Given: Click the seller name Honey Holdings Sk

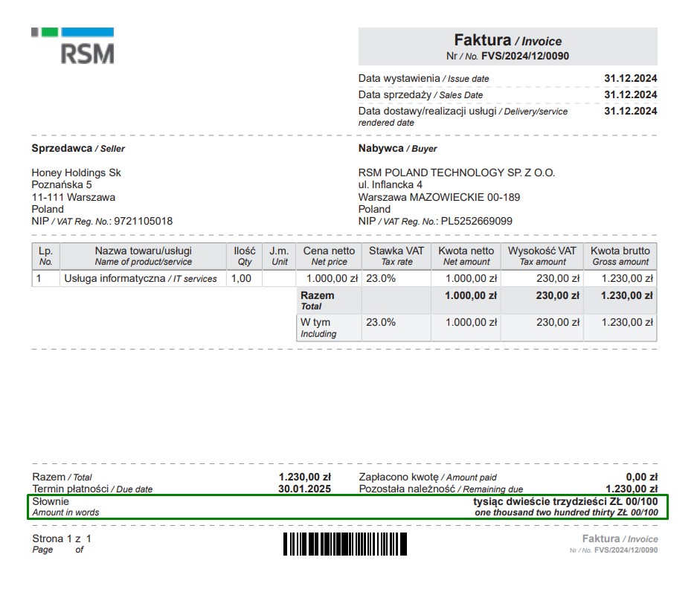Looking at the screenshot, I should coord(76,173).
